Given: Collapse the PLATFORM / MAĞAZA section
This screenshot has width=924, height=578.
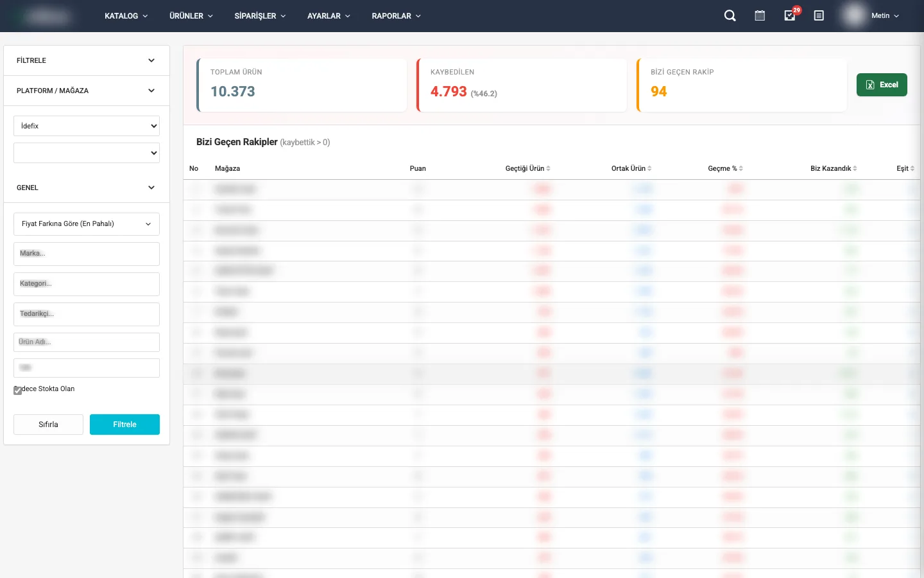Looking at the screenshot, I should [151, 91].
